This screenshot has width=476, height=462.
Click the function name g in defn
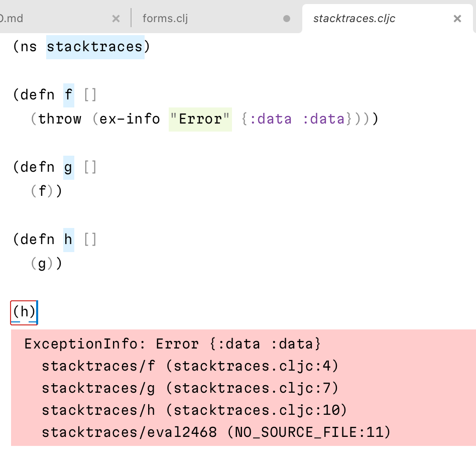click(x=69, y=168)
